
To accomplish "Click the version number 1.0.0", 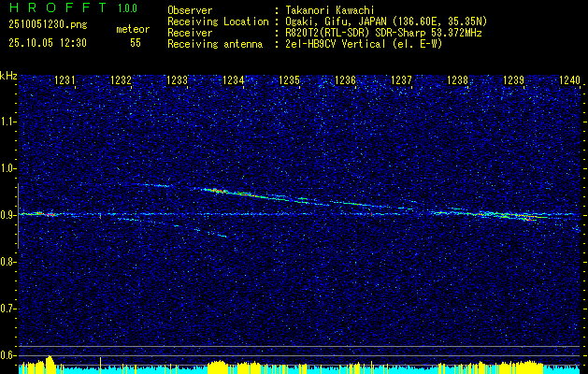I will (x=127, y=8).
